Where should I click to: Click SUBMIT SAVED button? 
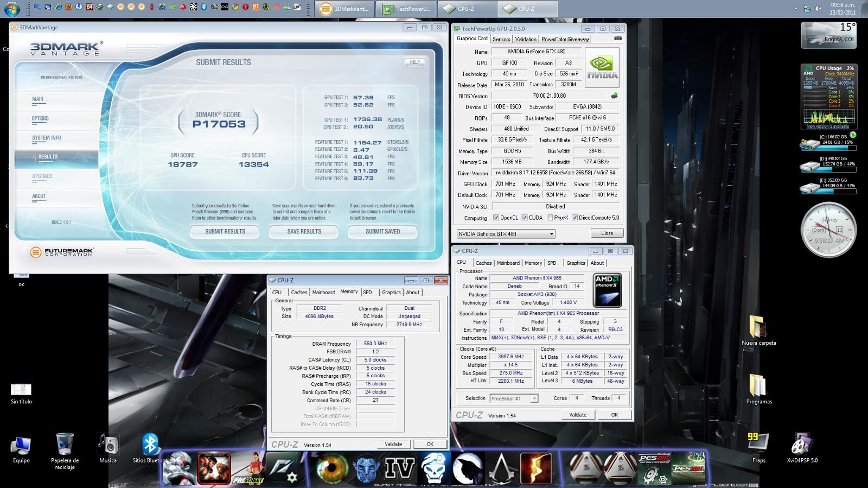pos(382,232)
